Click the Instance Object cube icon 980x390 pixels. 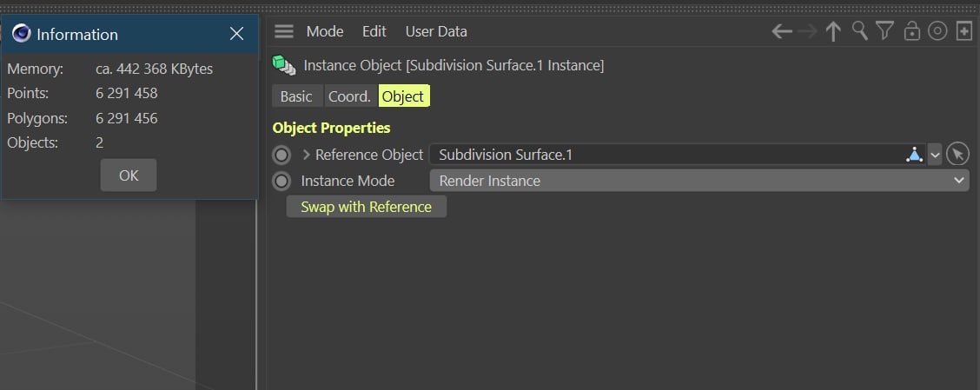pyautogui.click(x=284, y=65)
